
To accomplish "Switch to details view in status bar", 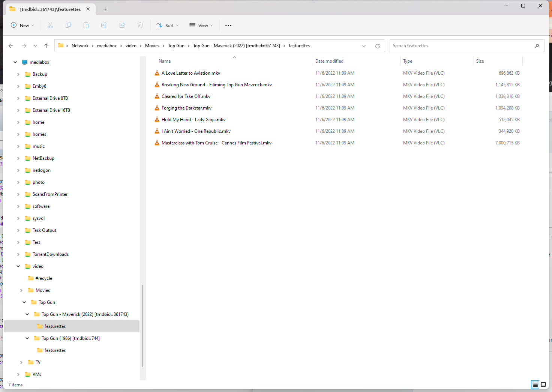I will [x=535, y=384].
